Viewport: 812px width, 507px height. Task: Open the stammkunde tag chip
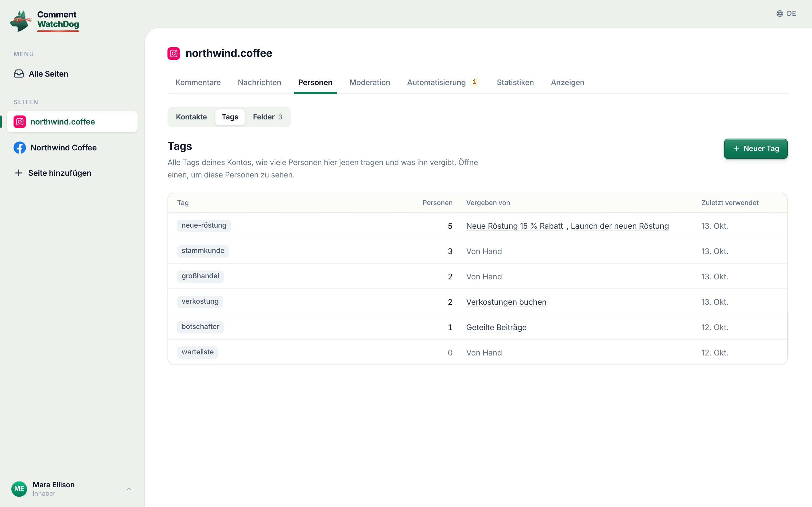203,250
